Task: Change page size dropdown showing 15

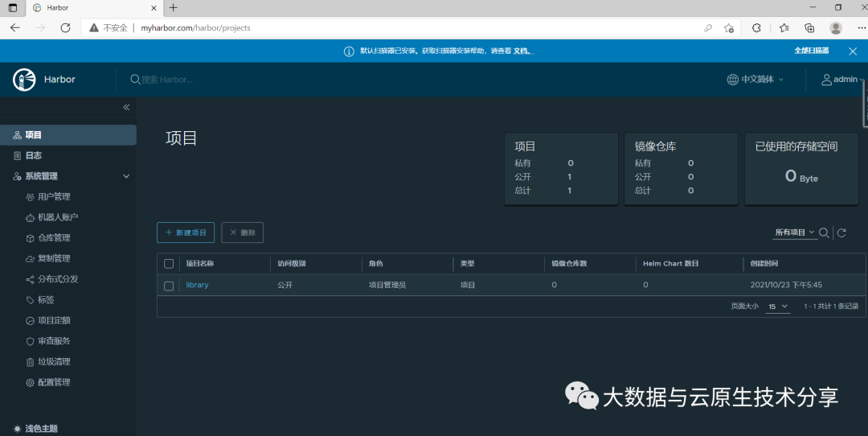Action: pyautogui.click(x=778, y=306)
